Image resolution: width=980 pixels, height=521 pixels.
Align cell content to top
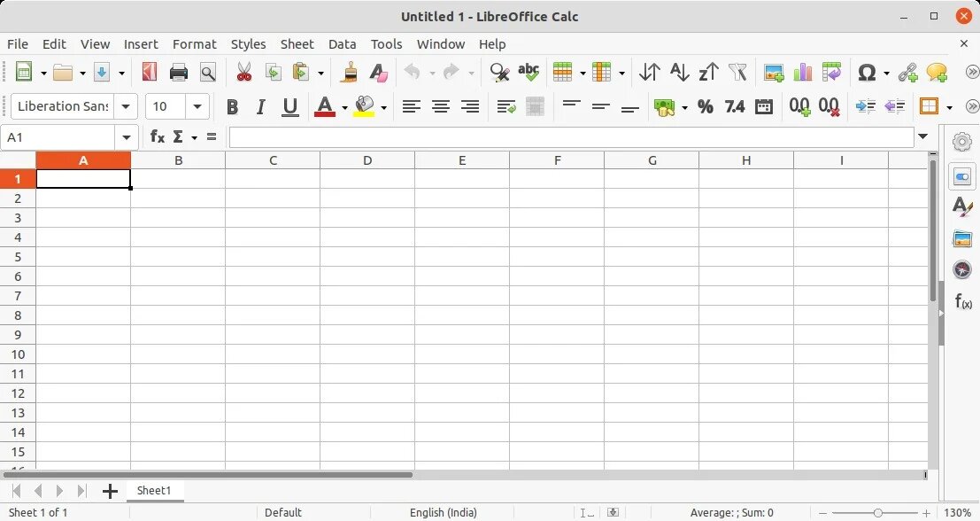[x=571, y=104]
